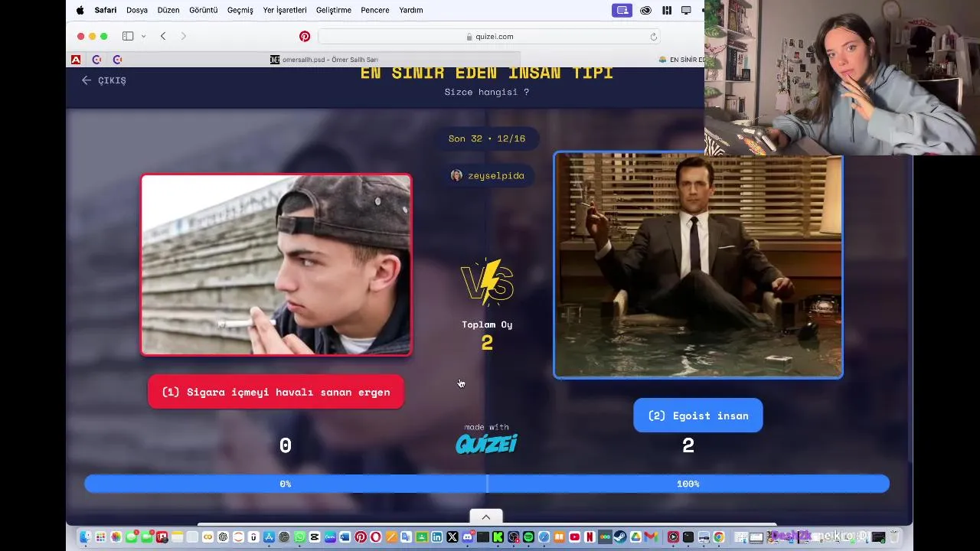Open Pinterest from the Dock
This screenshot has height=551, width=980.
(361, 537)
